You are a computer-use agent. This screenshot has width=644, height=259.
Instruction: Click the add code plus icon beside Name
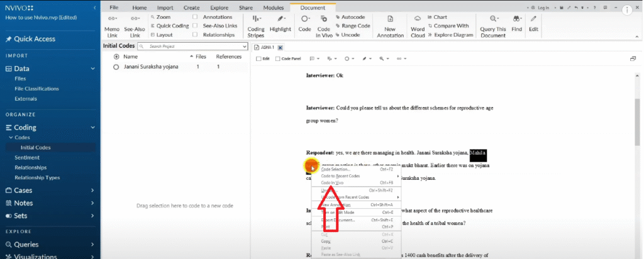(x=116, y=57)
